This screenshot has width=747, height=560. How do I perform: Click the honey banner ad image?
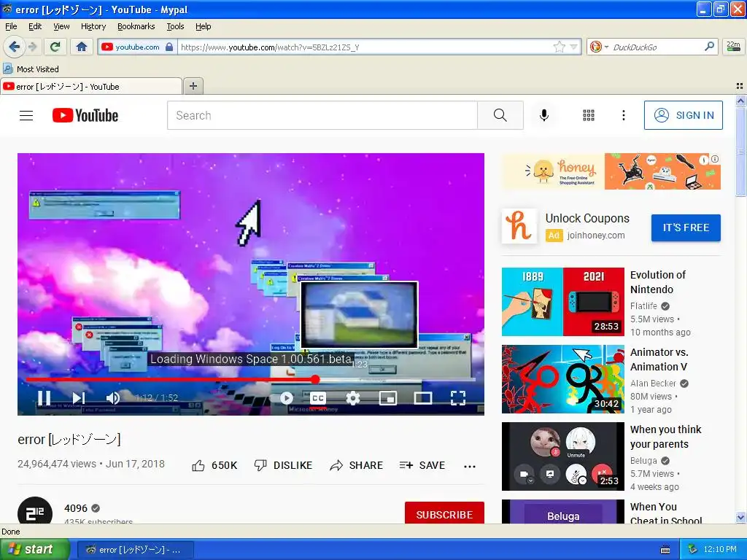point(611,171)
